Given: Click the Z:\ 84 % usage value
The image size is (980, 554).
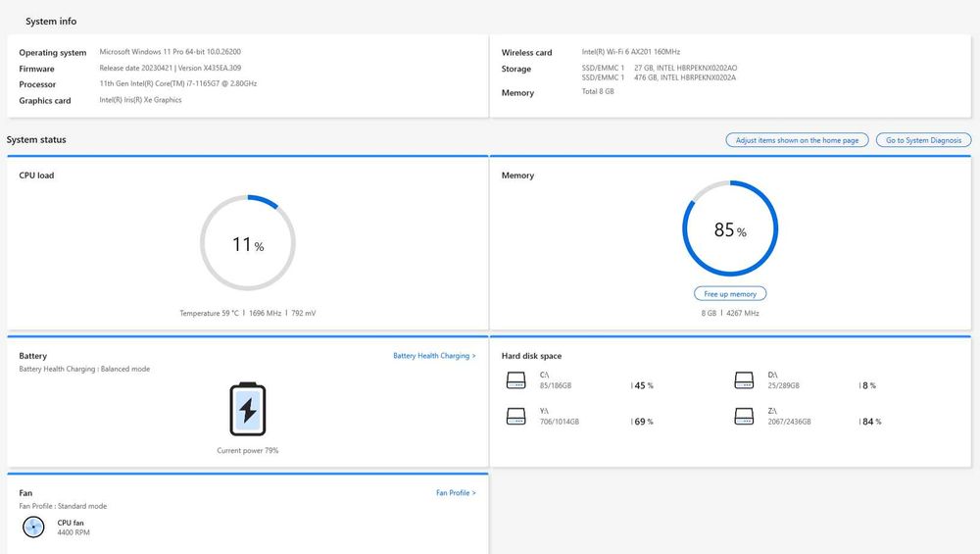Looking at the screenshot, I should click(x=872, y=422).
